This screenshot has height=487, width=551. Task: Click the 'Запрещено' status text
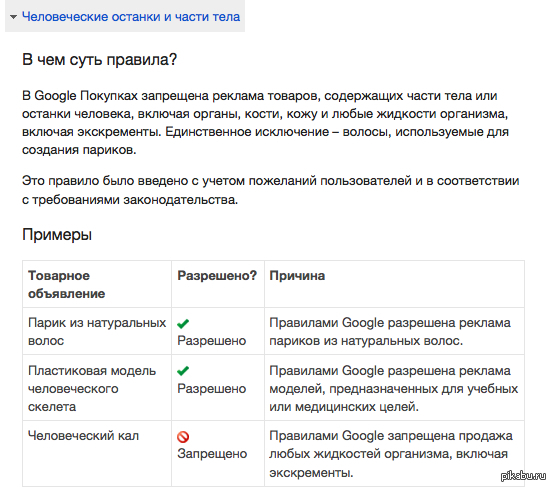pyautogui.click(x=212, y=454)
